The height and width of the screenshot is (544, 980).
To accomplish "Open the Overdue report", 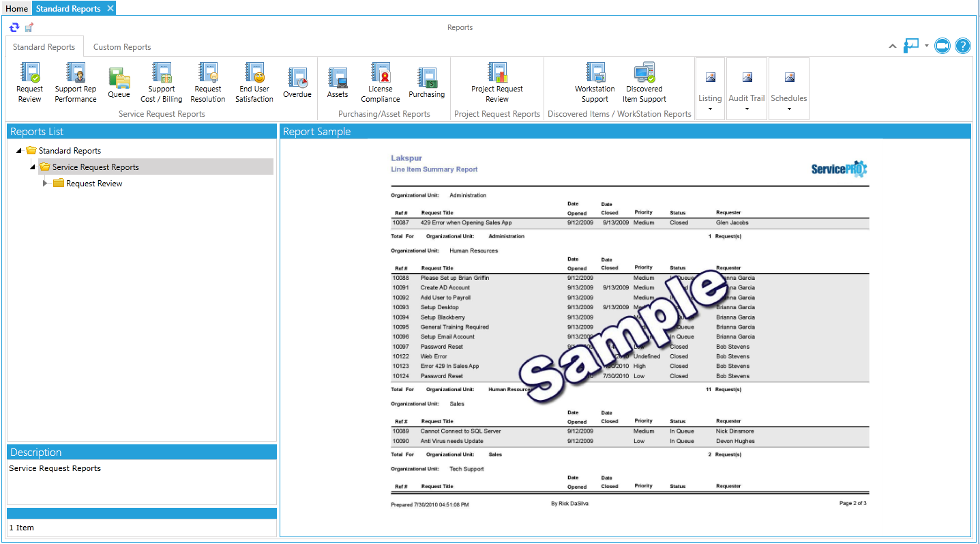I will point(297,83).
